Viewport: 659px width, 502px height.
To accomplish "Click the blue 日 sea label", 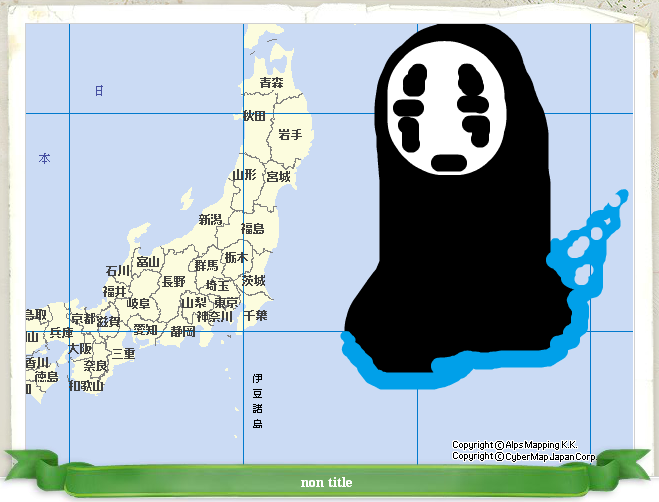I will click(99, 91).
